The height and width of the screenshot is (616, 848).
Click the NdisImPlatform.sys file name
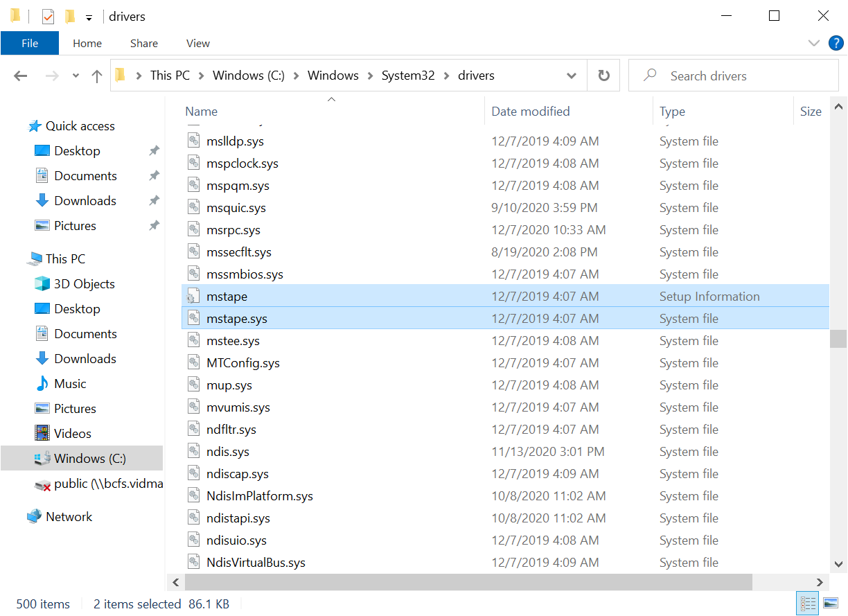(260, 496)
